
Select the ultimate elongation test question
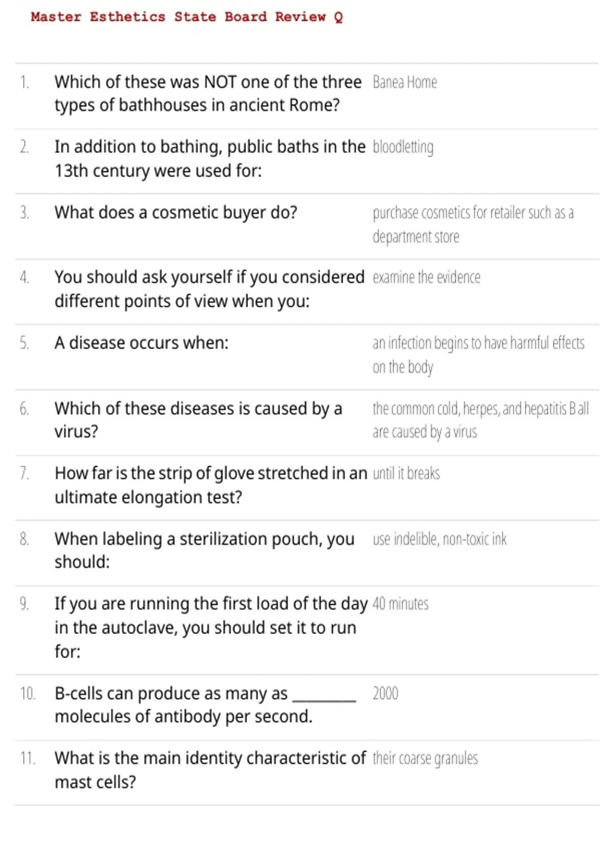click(211, 485)
